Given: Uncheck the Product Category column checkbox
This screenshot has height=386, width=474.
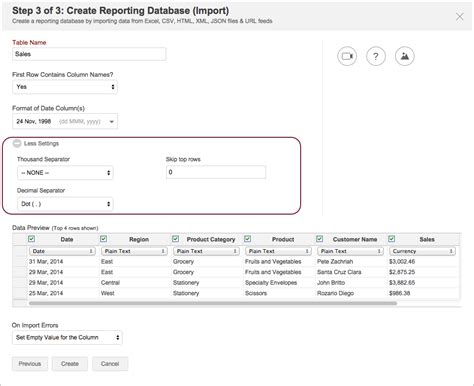Looking at the screenshot, I should pyautogui.click(x=176, y=239).
